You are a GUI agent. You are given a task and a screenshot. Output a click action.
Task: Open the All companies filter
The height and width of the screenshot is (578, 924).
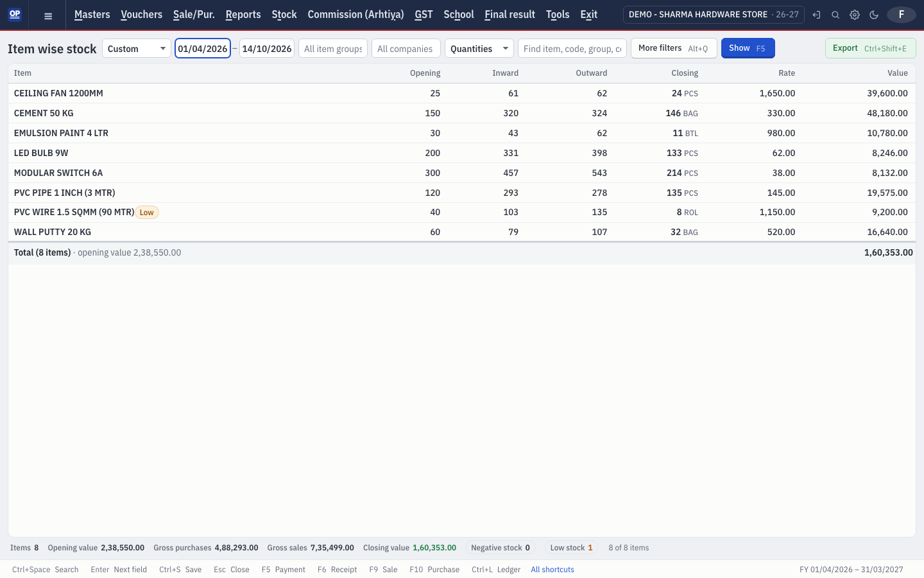click(x=406, y=49)
